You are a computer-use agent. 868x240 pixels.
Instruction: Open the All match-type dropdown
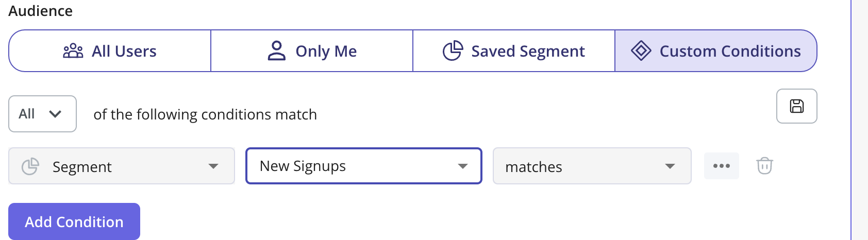click(x=42, y=114)
